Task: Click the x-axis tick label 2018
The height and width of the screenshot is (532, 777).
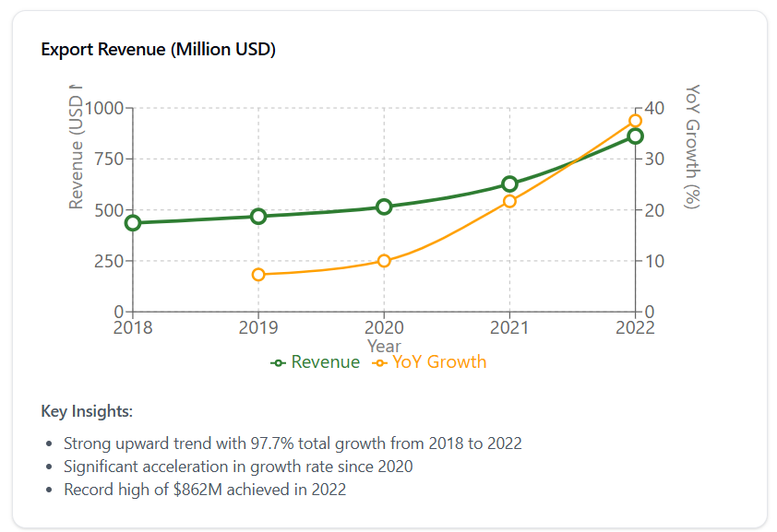Action: [x=133, y=327]
